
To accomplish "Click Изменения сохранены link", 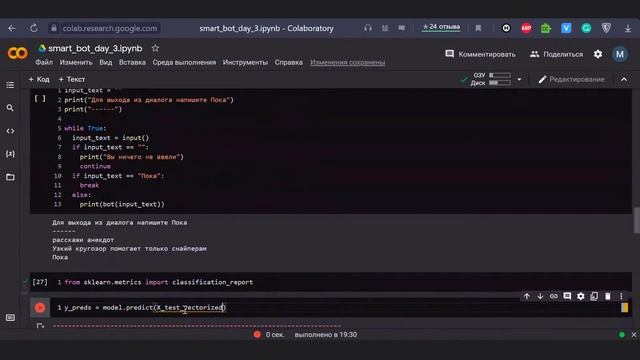I will click(348, 62).
